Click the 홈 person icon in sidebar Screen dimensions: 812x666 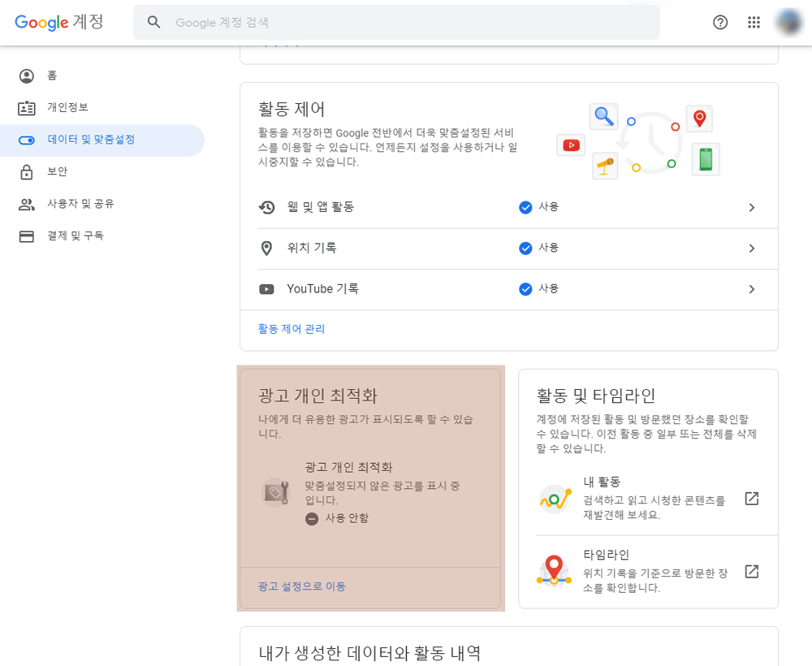pos(27,76)
